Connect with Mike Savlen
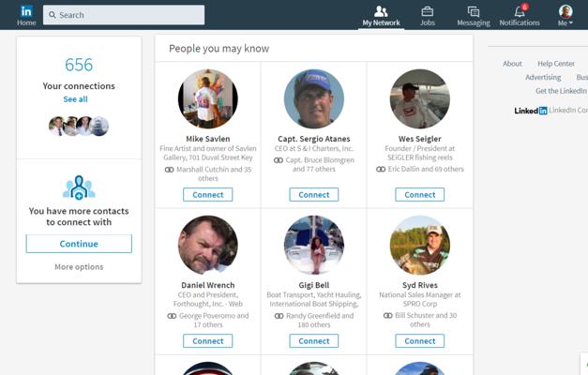The width and height of the screenshot is (588, 375). tap(207, 195)
